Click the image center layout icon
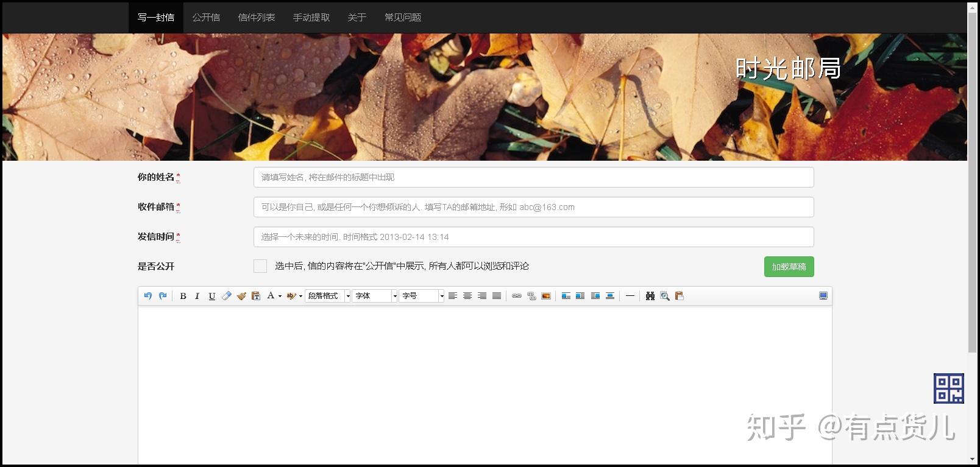Screen dimensions: 980x467 (x=610, y=296)
